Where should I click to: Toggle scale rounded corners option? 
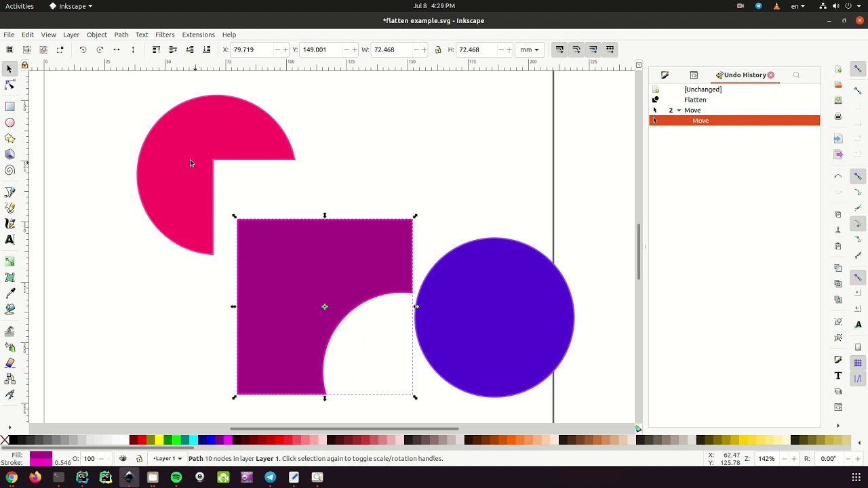tap(576, 49)
